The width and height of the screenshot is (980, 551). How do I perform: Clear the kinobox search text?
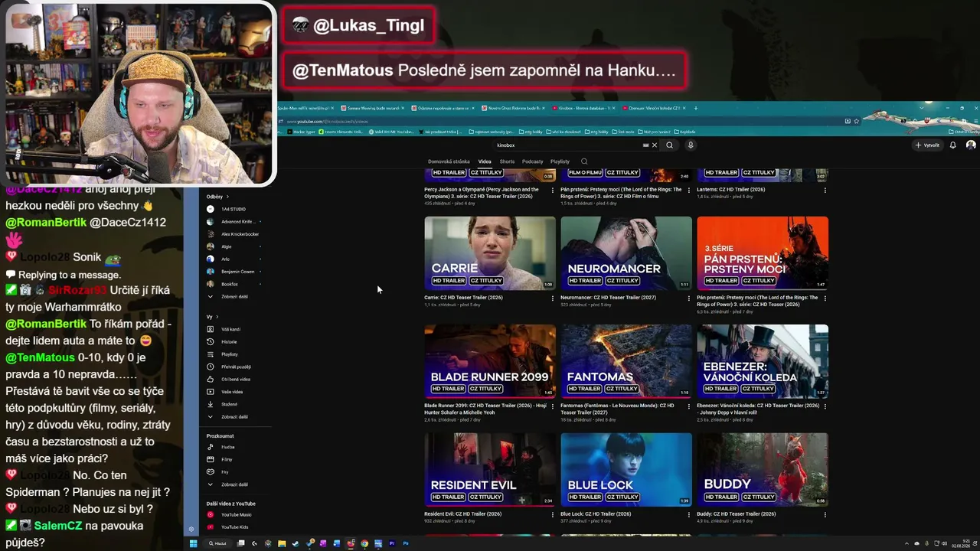click(654, 145)
